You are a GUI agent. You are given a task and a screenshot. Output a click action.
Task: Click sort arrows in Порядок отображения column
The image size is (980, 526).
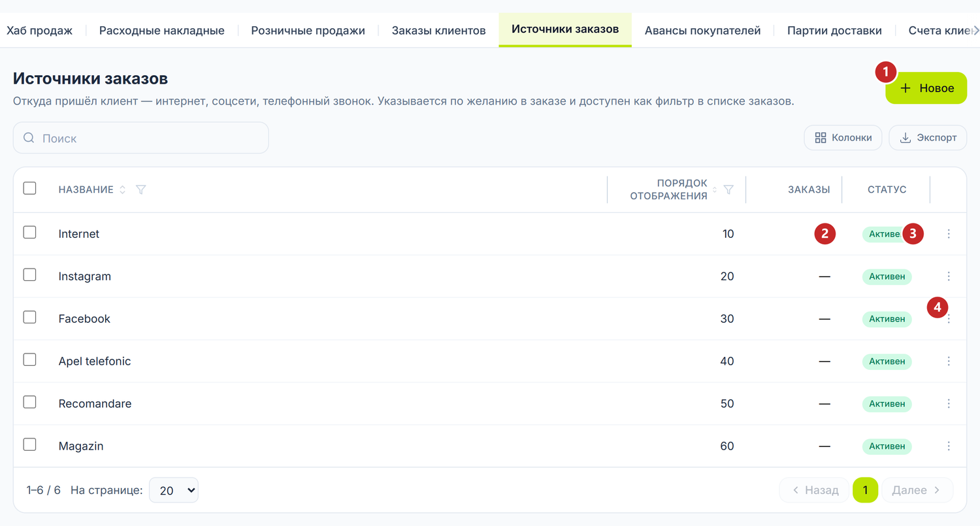[x=714, y=189]
